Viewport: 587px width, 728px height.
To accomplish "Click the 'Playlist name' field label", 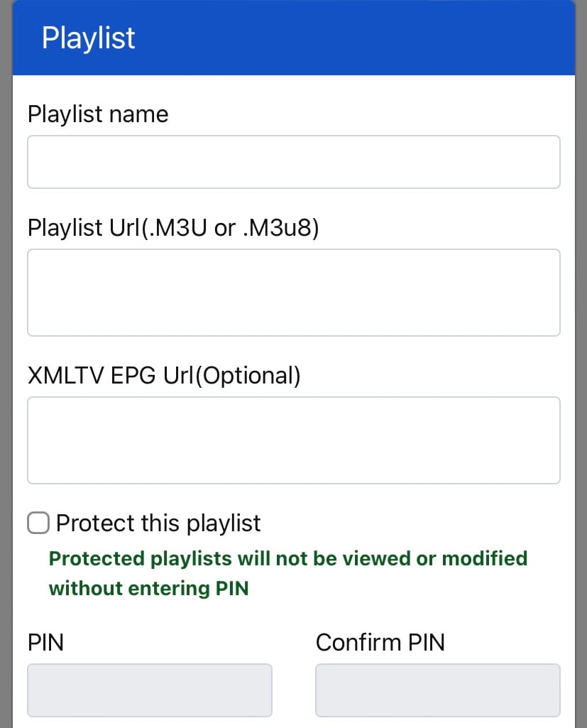I will (x=98, y=114).
